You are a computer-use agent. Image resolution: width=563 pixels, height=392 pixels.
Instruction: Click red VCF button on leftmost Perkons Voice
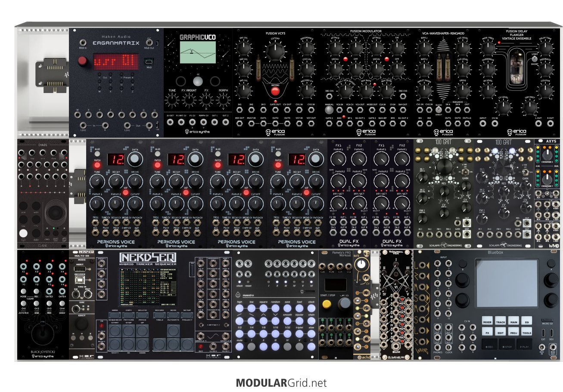coord(125,193)
